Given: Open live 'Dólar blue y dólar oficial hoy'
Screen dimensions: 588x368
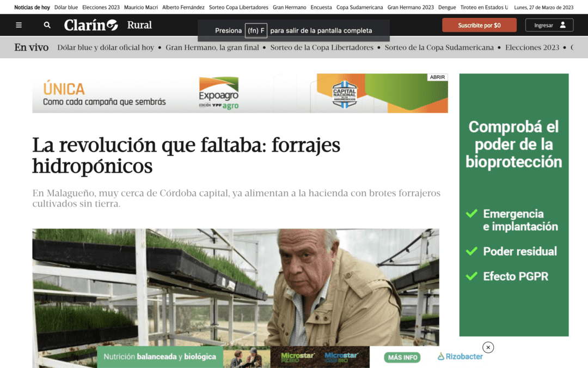Looking at the screenshot, I should coord(106,47).
